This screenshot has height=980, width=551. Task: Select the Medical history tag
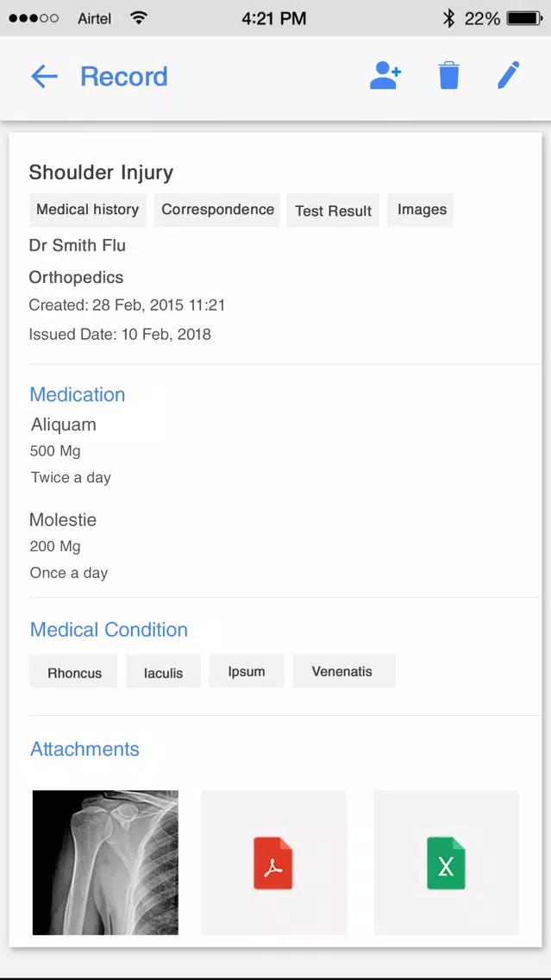(87, 210)
